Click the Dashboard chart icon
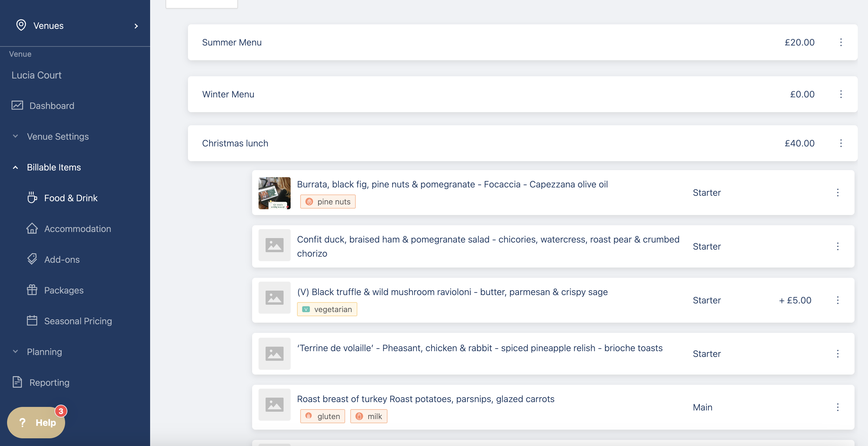Screen dimensions: 868x446 click(17, 105)
